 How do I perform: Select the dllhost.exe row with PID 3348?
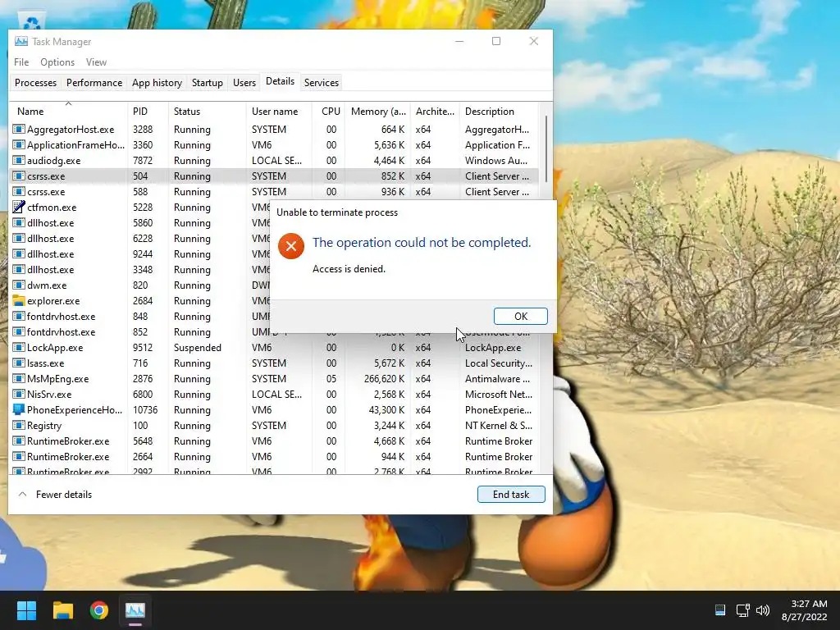(140, 269)
